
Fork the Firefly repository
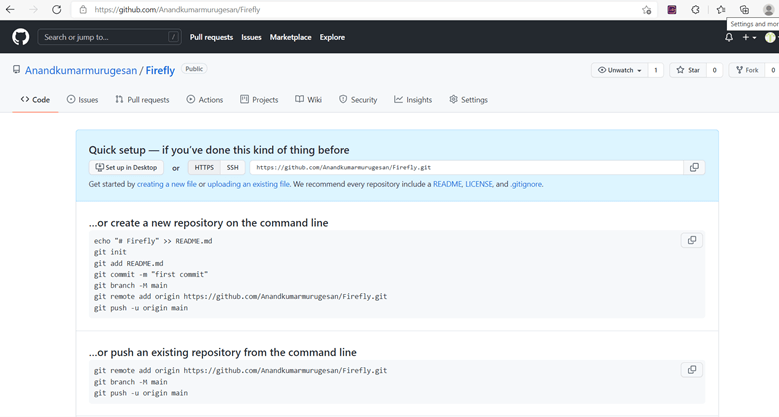point(747,70)
